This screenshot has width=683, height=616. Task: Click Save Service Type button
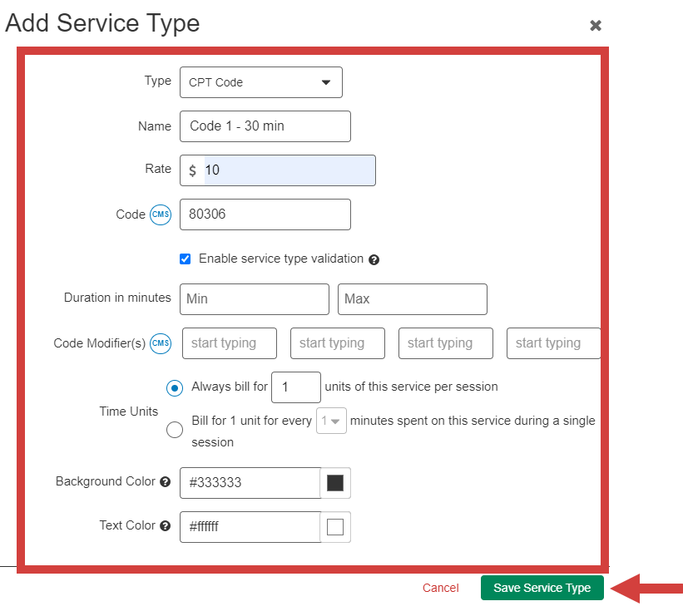tap(542, 588)
